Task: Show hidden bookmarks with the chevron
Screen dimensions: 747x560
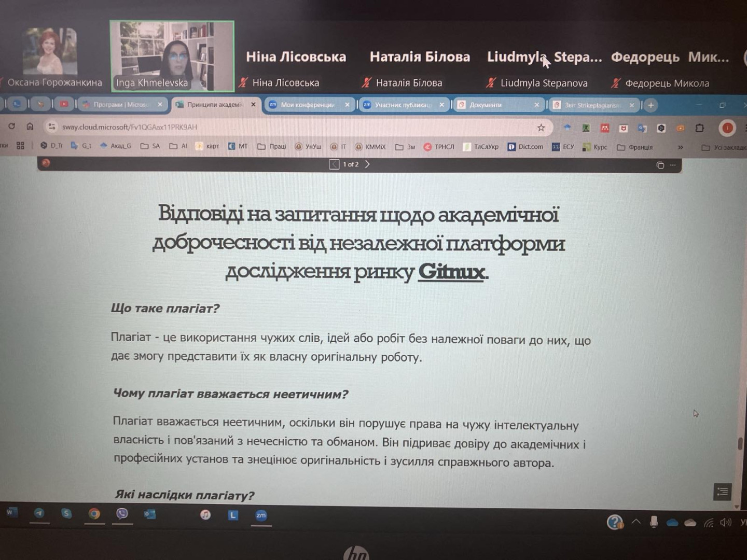Action: click(x=680, y=147)
